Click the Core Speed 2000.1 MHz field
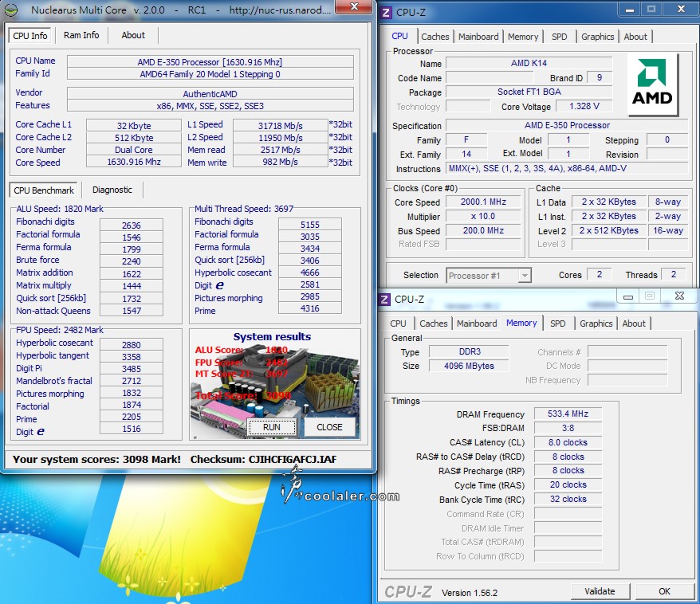 click(x=483, y=202)
